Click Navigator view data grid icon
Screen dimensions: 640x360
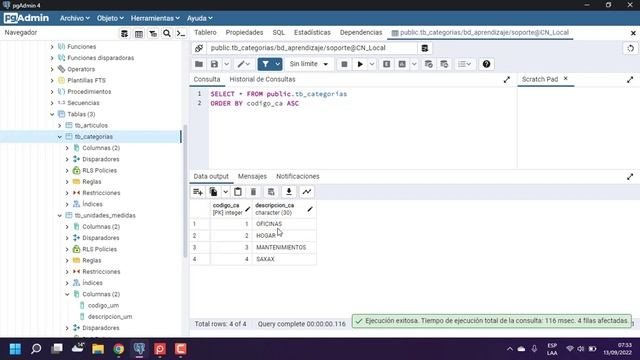click(x=139, y=33)
